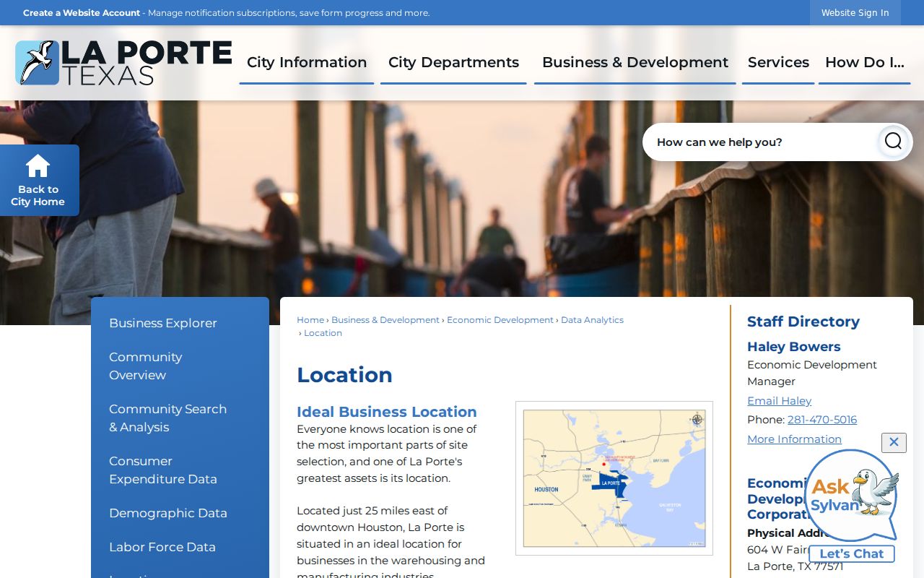Click phone number 281-470-5016
This screenshot has height=578, width=924.
point(822,419)
